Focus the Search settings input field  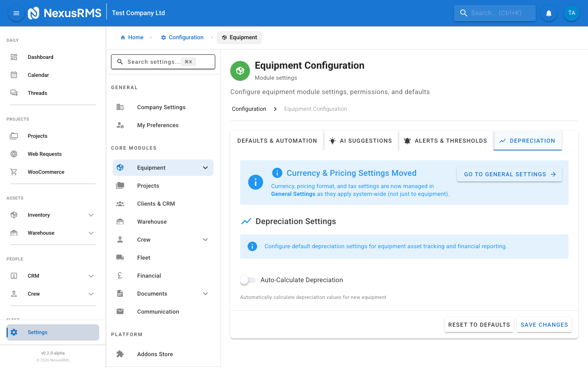coord(163,62)
